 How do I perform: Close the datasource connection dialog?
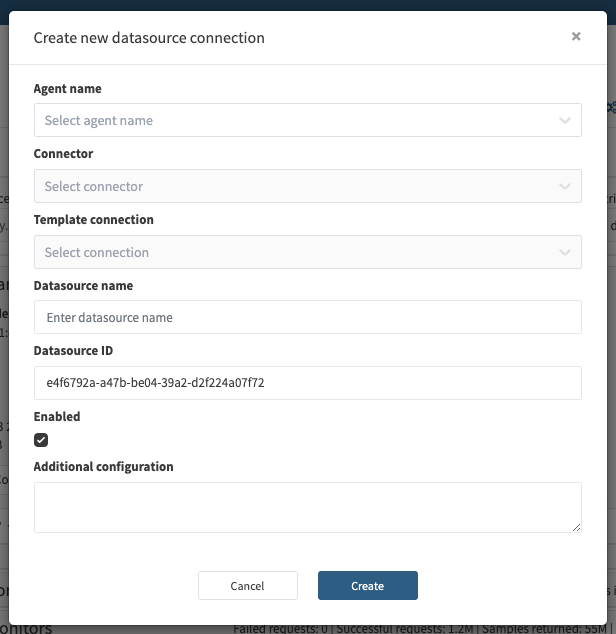pyautogui.click(x=576, y=36)
